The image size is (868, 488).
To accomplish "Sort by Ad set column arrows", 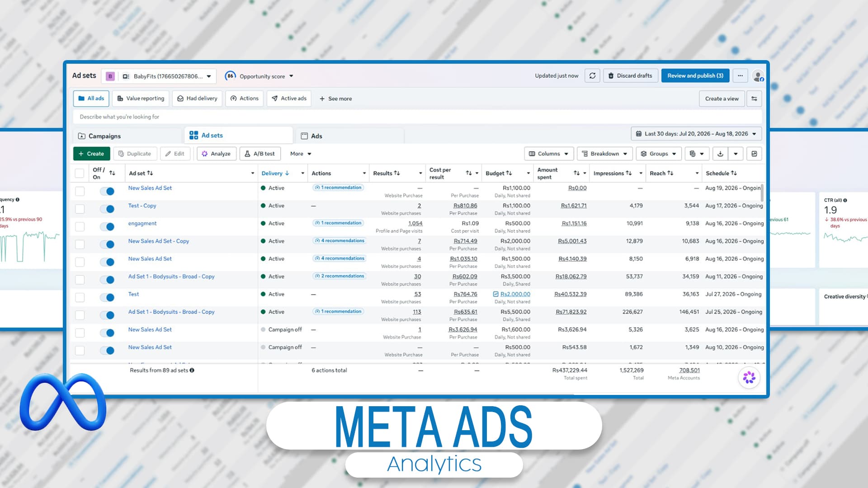I will click(x=150, y=173).
